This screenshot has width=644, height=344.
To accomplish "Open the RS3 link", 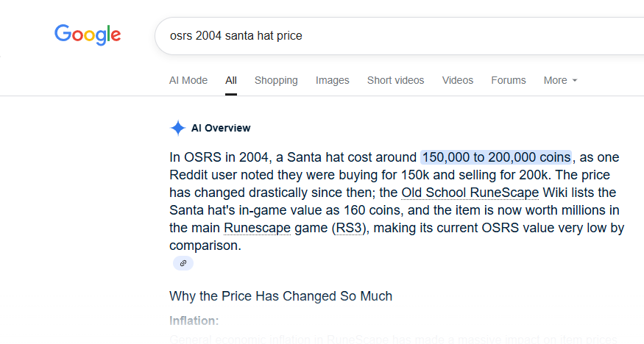I will pos(349,228).
